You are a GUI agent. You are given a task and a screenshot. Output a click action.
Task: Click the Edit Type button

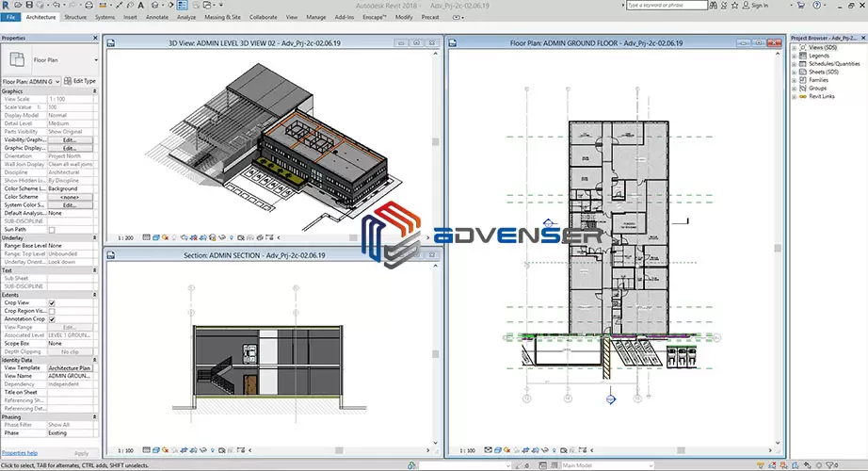click(80, 81)
